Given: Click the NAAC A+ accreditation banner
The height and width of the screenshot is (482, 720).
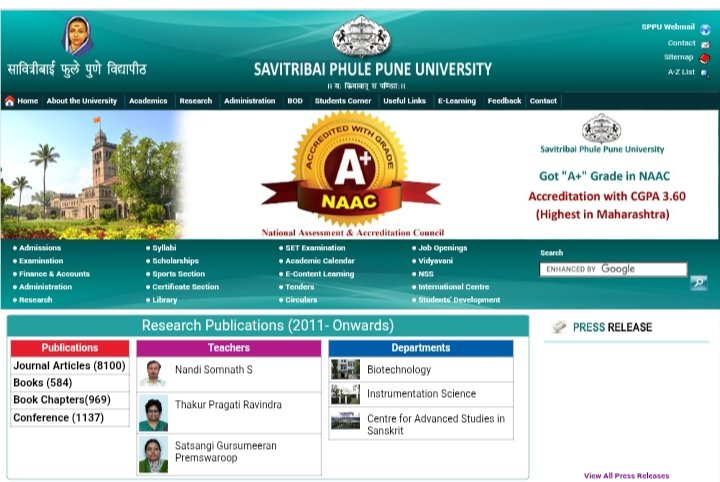Looking at the screenshot, I should pos(351,174).
